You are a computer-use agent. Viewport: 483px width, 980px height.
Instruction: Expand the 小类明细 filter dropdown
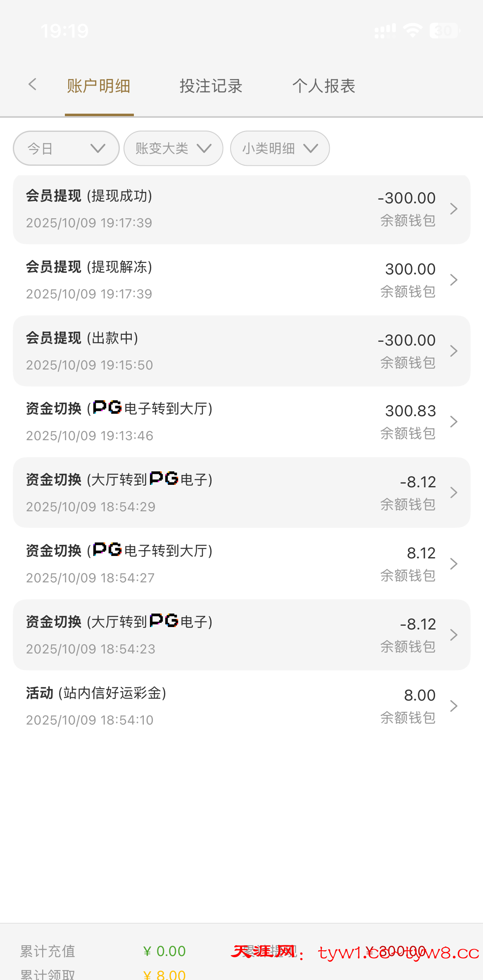[x=280, y=148]
